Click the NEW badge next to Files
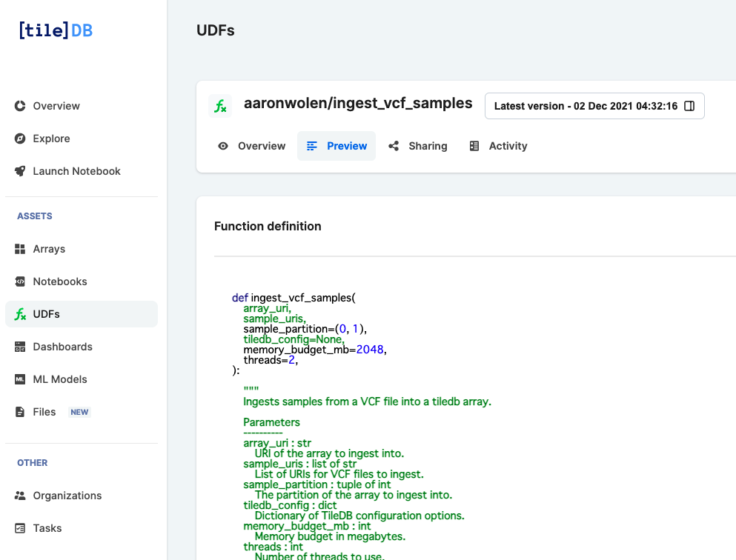Viewport: 736px width, 560px height. (x=79, y=412)
